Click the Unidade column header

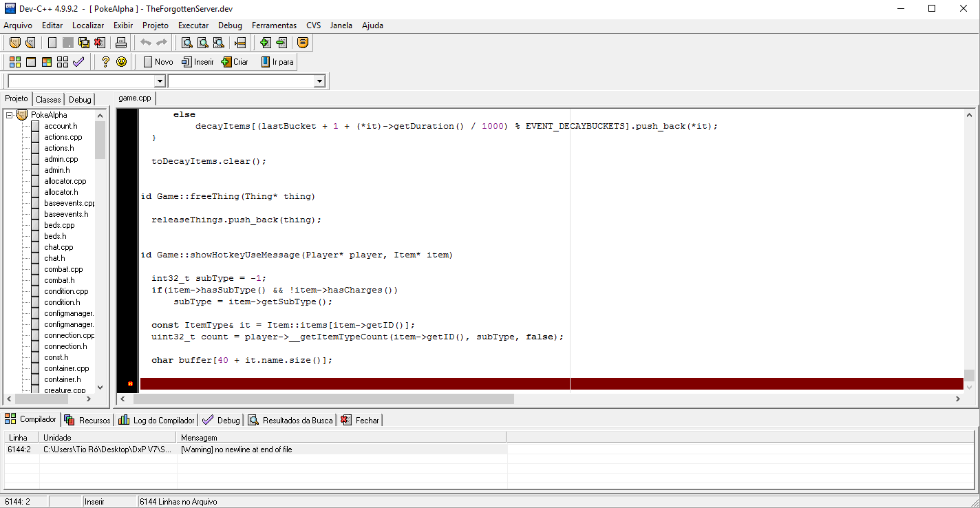[x=108, y=437]
